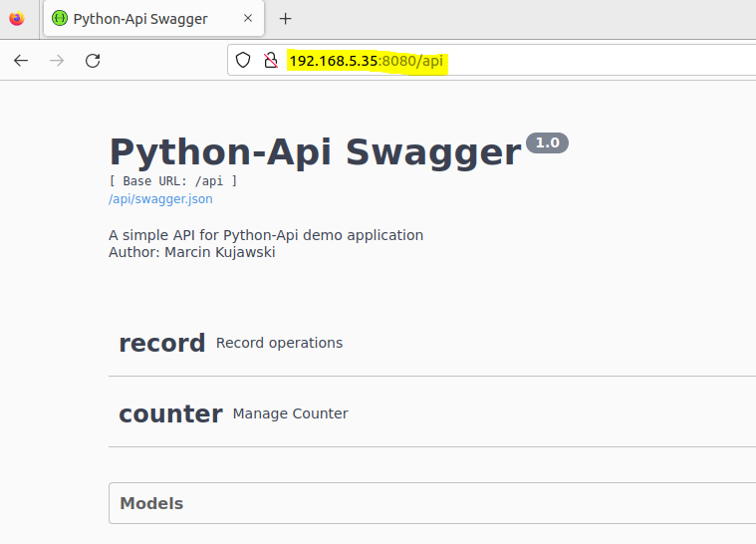Click the Manage Counter description text

[x=290, y=413]
